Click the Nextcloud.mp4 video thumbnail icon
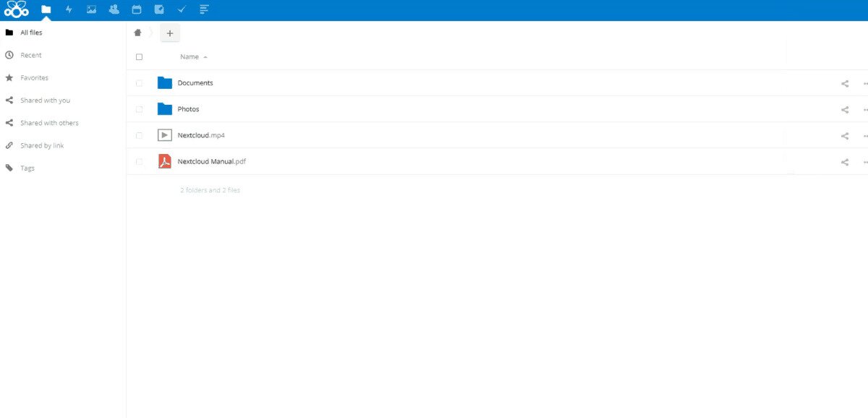The width and height of the screenshot is (868, 418). [165, 135]
